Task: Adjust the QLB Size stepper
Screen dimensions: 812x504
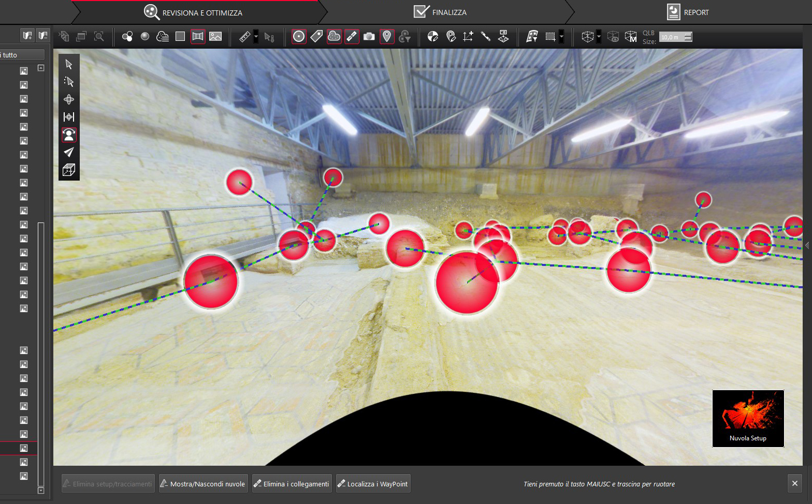Action: 688,37
